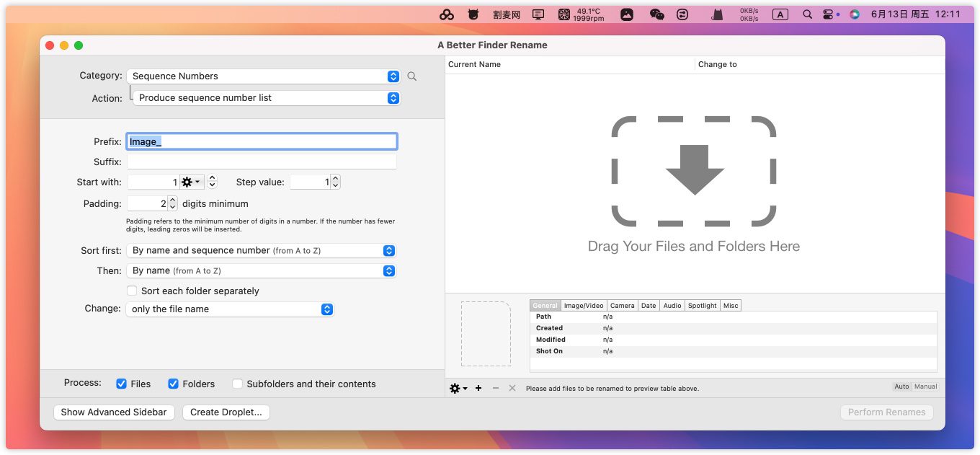Click the display monitor menu bar icon
The height and width of the screenshot is (455, 980).
(538, 14)
